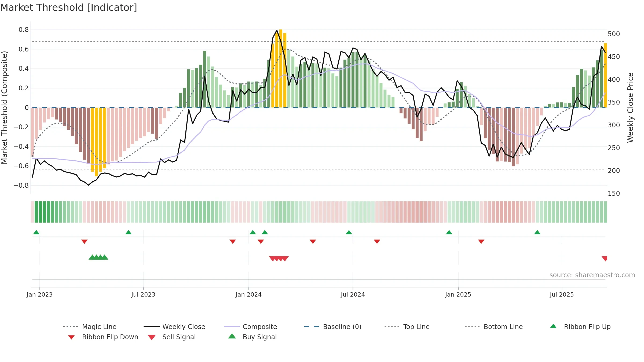Viewport: 644px width, 362px height.
Task: Click the tallest yellow bar at the early 2024 peak
Action: [x=281, y=68]
